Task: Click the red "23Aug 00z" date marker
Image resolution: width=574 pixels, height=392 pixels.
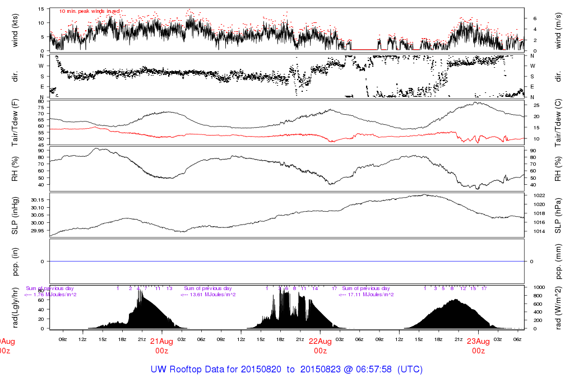Action: tap(478, 346)
